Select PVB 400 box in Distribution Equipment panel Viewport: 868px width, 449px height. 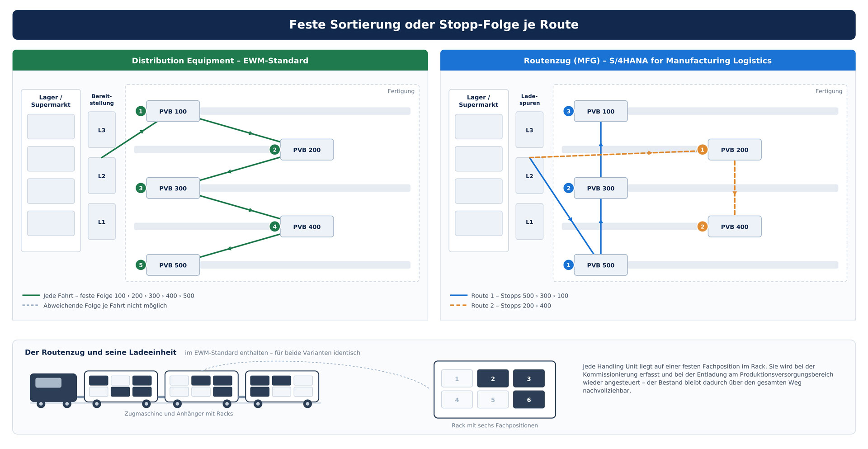click(307, 227)
